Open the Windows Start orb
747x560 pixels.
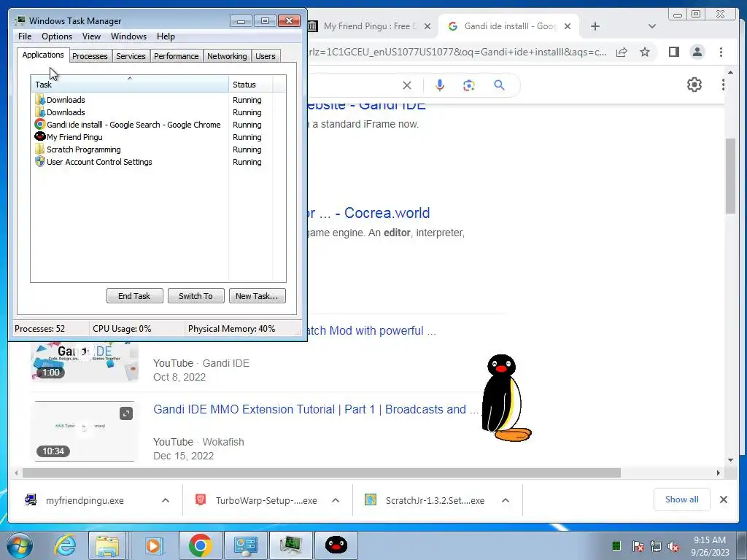click(x=20, y=545)
